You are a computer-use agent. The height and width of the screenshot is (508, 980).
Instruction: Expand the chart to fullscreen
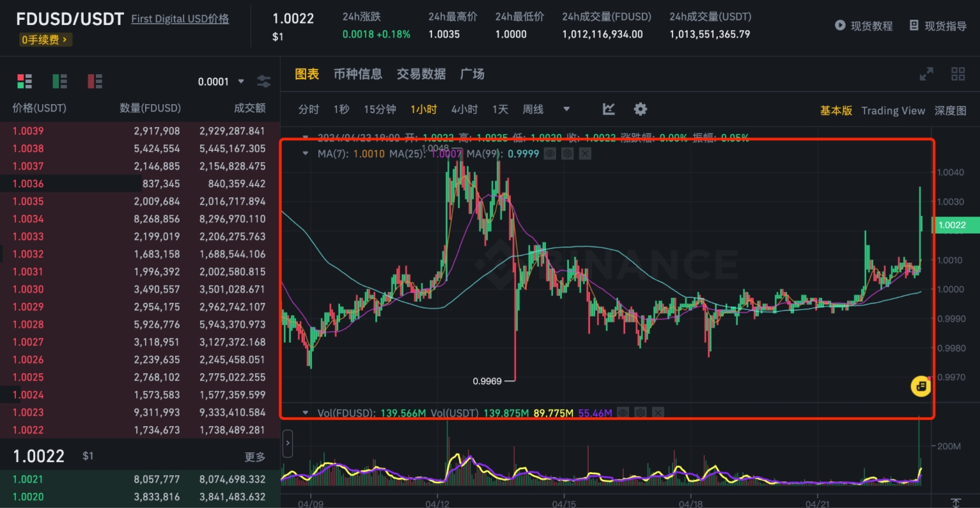(x=926, y=74)
